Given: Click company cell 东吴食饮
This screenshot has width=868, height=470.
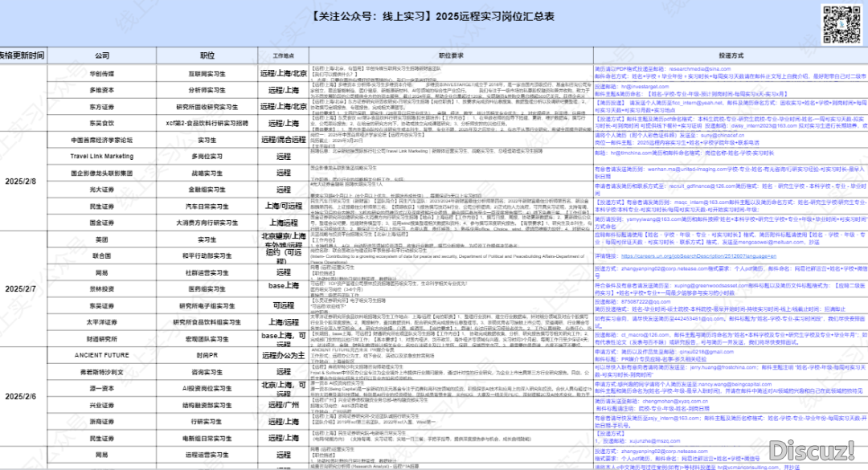Looking at the screenshot, I should click(102, 124).
